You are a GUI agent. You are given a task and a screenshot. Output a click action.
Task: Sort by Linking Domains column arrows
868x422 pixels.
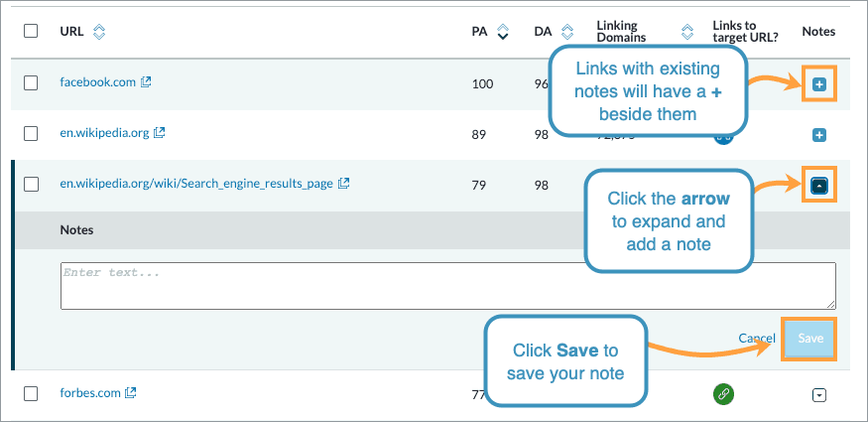click(x=687, y=32)
